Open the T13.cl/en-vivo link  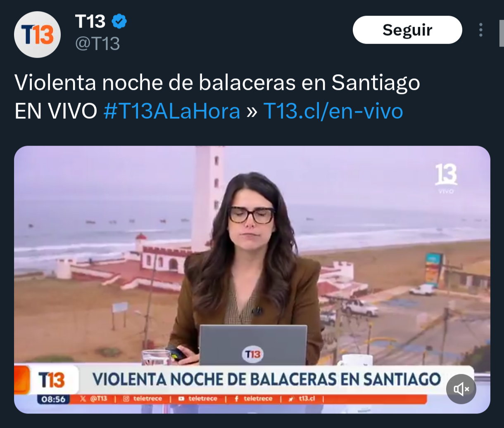pos(333,111)
